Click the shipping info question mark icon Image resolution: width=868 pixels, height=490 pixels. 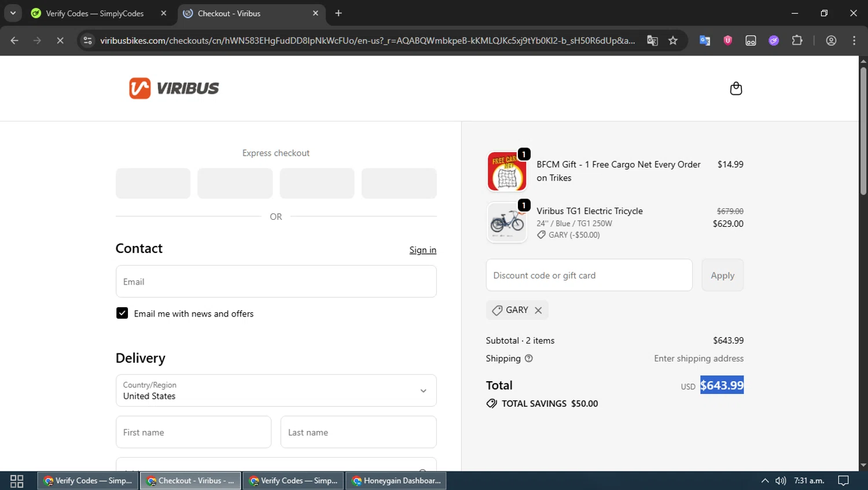(528, 359)
